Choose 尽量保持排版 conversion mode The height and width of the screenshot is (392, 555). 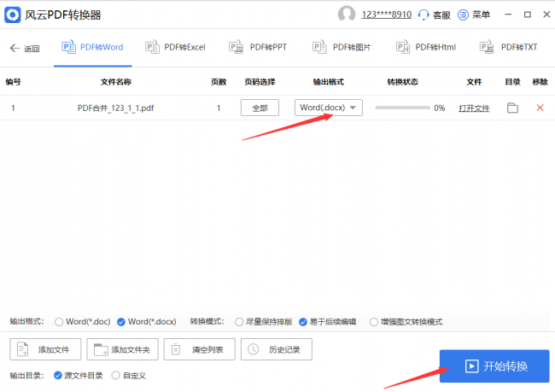point(239,322)
